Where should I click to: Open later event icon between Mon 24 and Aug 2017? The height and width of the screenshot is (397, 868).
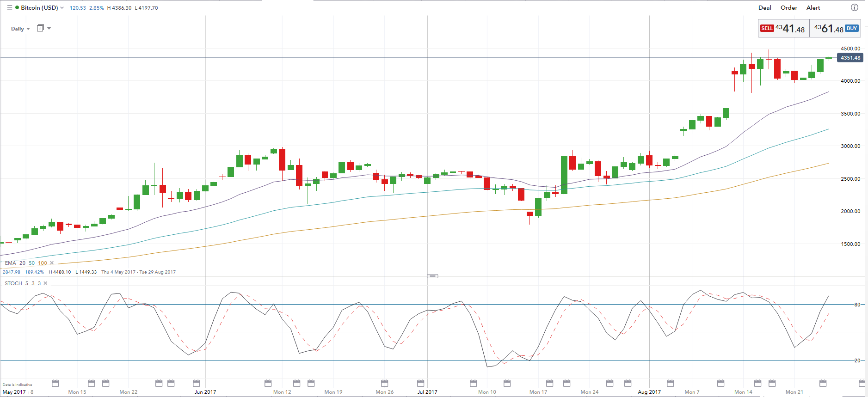[628, 383]
